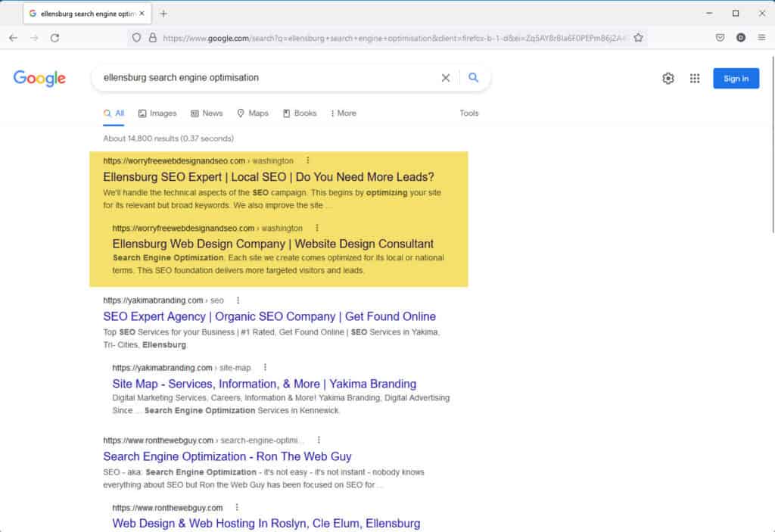Image resolution: width=775 pixels, height=532 pixels.
Task: Close the ellensburg search engine tab
Action: tap(142, 14)
